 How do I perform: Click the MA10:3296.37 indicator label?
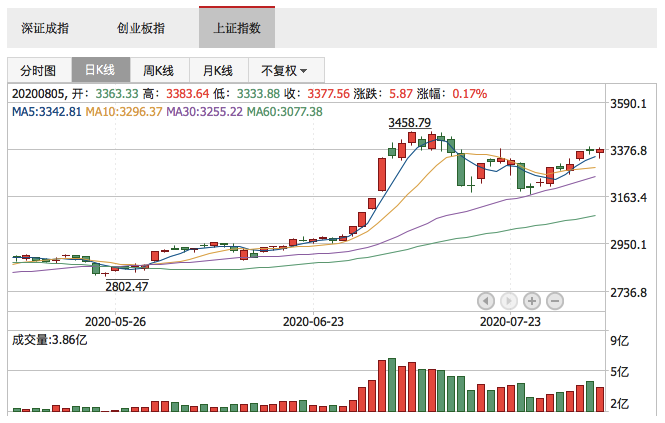[x=124, y=112]
